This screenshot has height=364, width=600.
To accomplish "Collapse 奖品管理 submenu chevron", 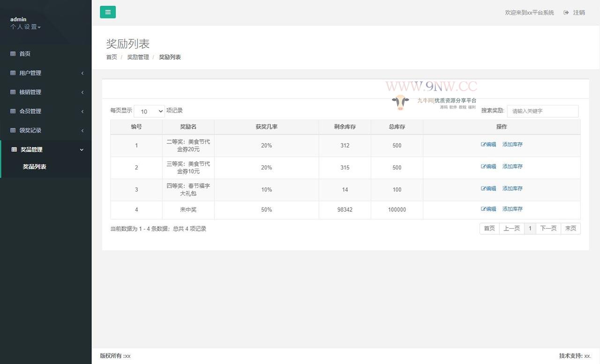I will (82, 150).
